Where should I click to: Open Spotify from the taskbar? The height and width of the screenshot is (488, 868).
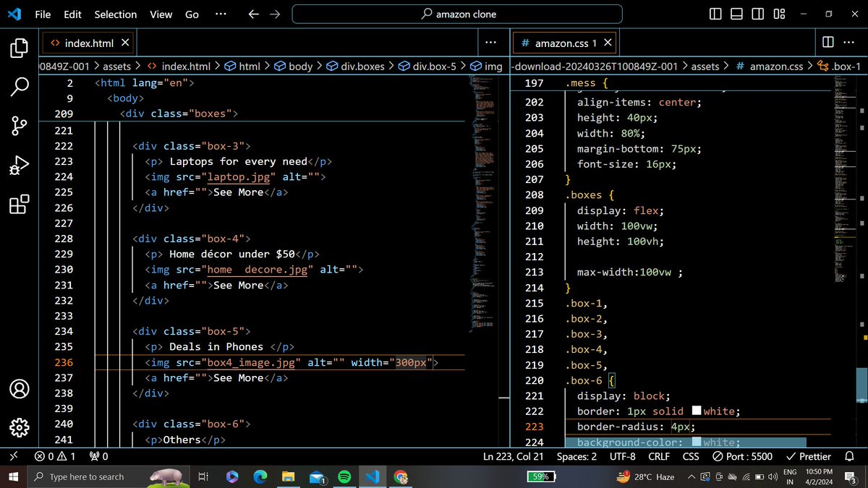coord(344,476)
